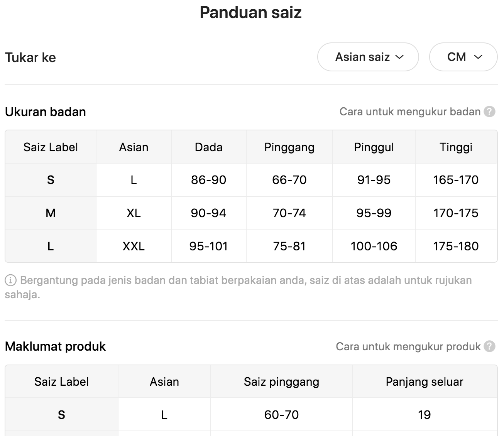504x439 pixels.
Task: Open the Asian saiz dropdown
Action: (x=368, y=57)
